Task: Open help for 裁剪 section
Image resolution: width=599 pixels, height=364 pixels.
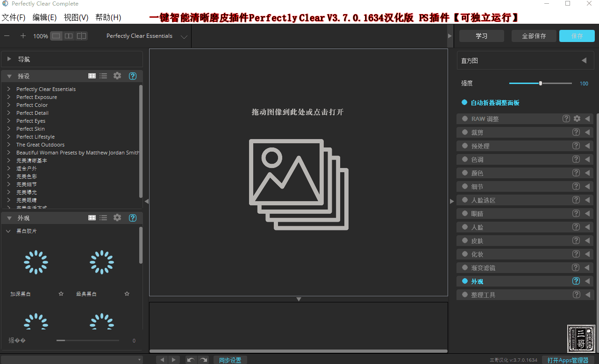Action: pos(576,132)
